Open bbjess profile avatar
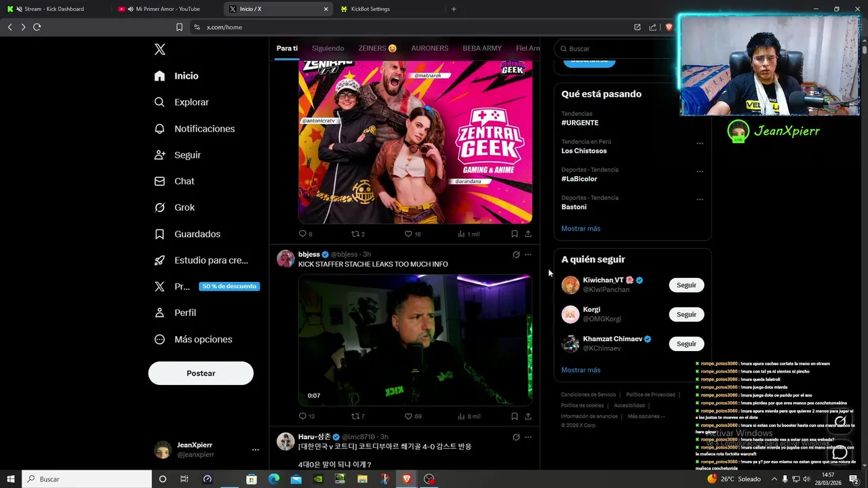868x488 pixels. [x=285, y=258]
